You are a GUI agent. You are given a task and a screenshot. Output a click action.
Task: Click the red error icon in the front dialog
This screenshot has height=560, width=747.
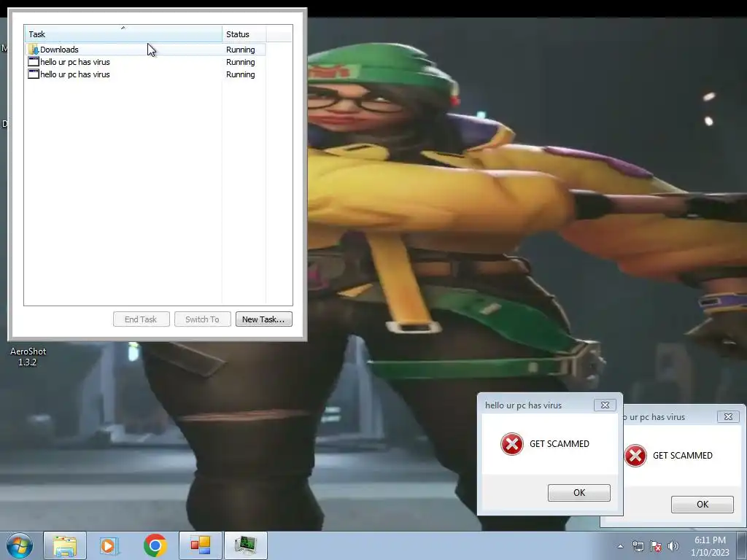click(512, 444)
